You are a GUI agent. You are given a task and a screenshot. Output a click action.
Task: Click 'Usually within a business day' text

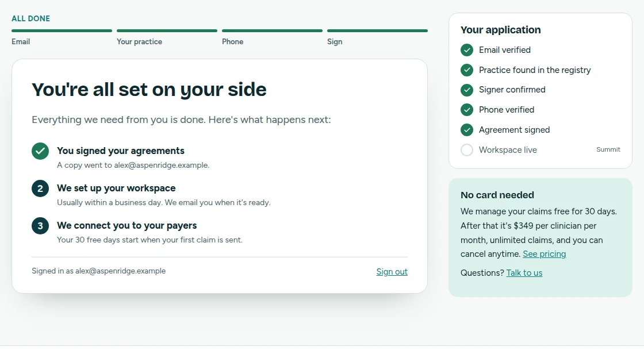click(x=164, y=202)
